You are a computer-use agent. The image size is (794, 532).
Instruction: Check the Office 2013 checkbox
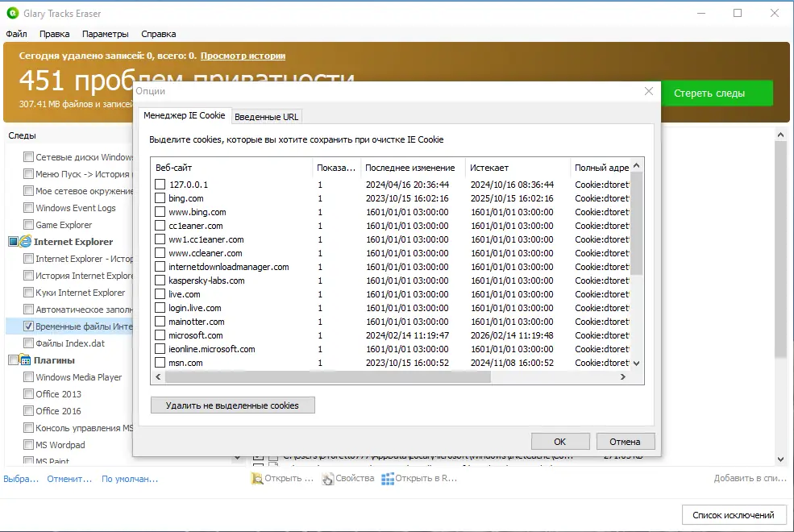[29, 394]
